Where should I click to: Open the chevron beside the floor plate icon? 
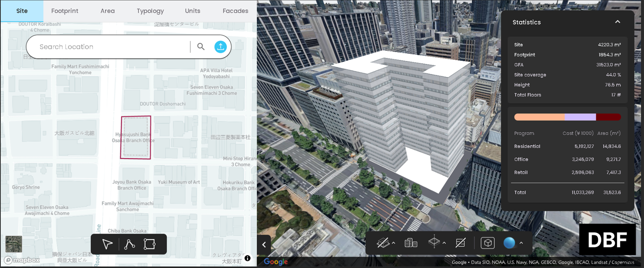coord(444,243)
